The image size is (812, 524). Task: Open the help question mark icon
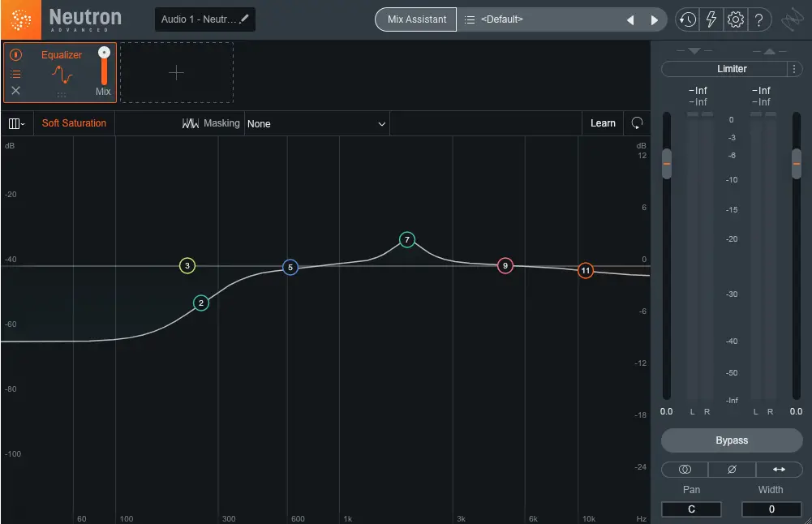click(758, 19)
